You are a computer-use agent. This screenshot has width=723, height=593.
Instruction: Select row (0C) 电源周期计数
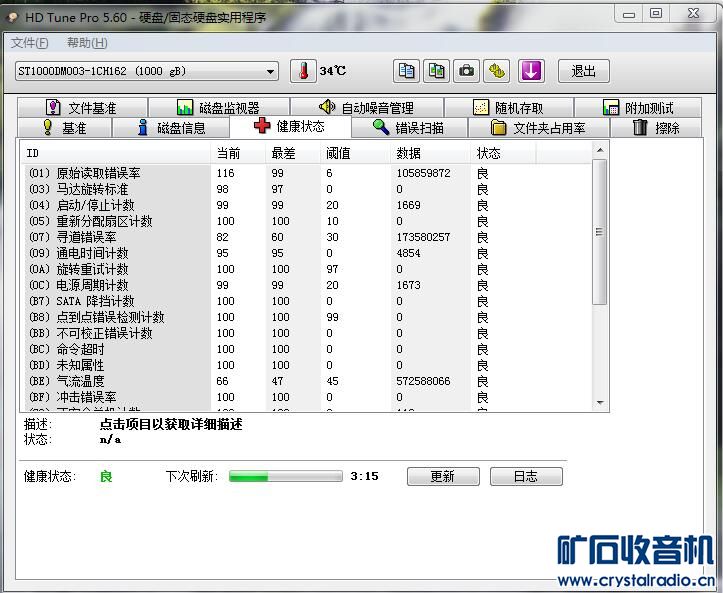pos(306,285)
